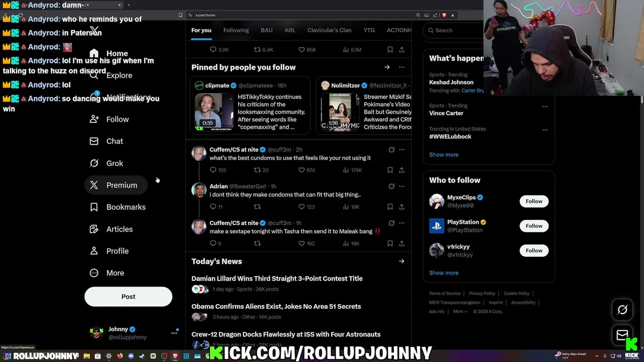Switch to the BAU tab

coord(267,30)
